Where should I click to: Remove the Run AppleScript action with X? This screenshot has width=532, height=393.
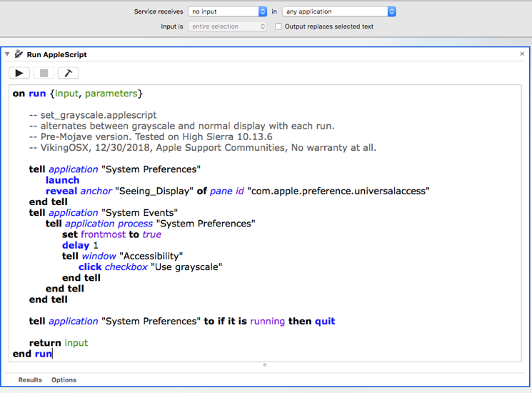pos(522,54)
